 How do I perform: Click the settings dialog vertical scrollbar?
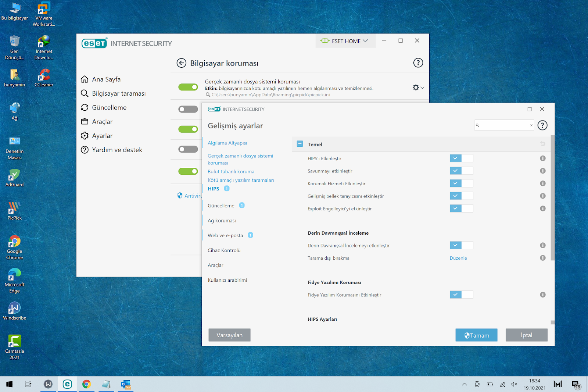click(552, 198)
